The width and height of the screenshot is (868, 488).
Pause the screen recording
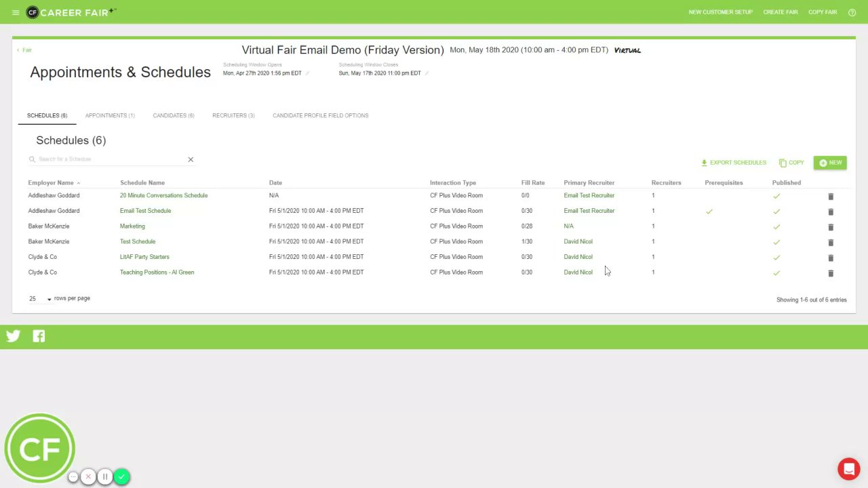[x=104, y=477]
